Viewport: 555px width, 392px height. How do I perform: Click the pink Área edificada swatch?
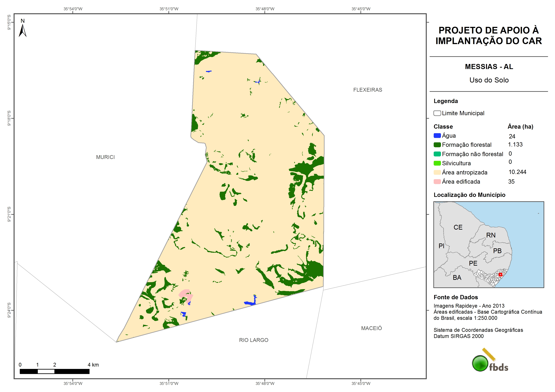click(437, 182)
